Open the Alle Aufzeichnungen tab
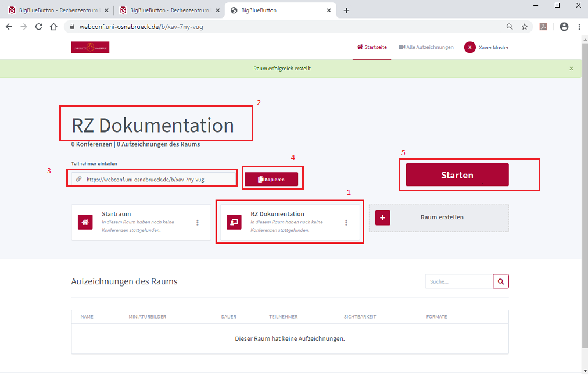The width and height of the screenshot is (588, 375). [x=426, y=47]
